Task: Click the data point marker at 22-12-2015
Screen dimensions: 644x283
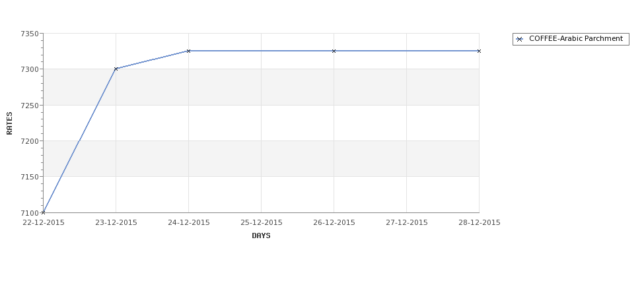Action: [43, 212]
